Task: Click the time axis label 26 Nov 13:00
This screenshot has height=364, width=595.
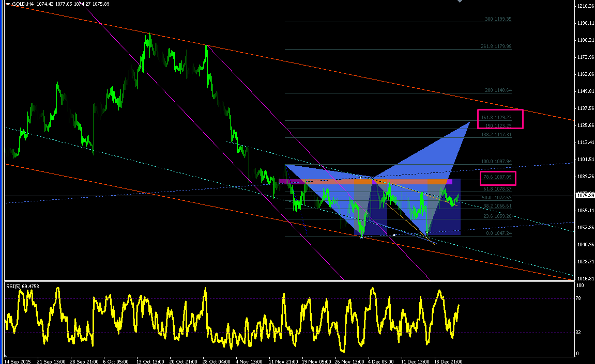Action: coord(349,362)
